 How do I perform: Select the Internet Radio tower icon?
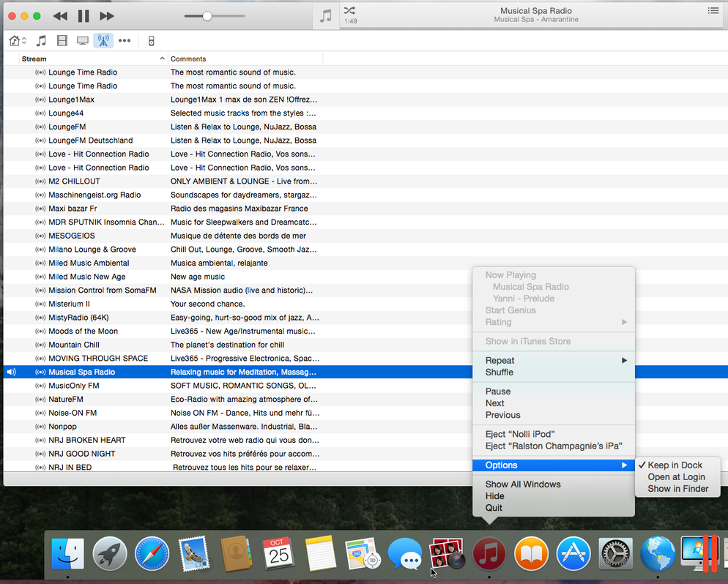[103, 41]
